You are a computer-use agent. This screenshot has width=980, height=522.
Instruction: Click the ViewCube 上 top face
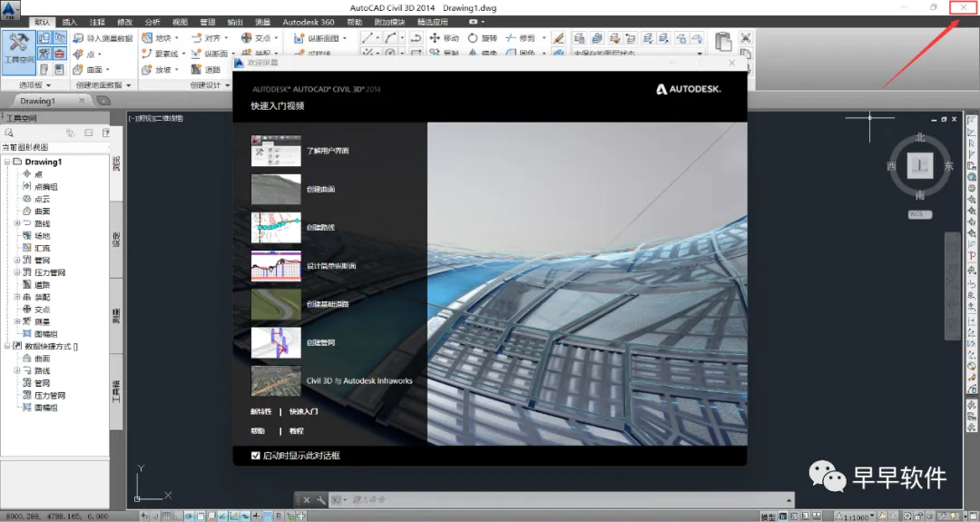point(920,165)
